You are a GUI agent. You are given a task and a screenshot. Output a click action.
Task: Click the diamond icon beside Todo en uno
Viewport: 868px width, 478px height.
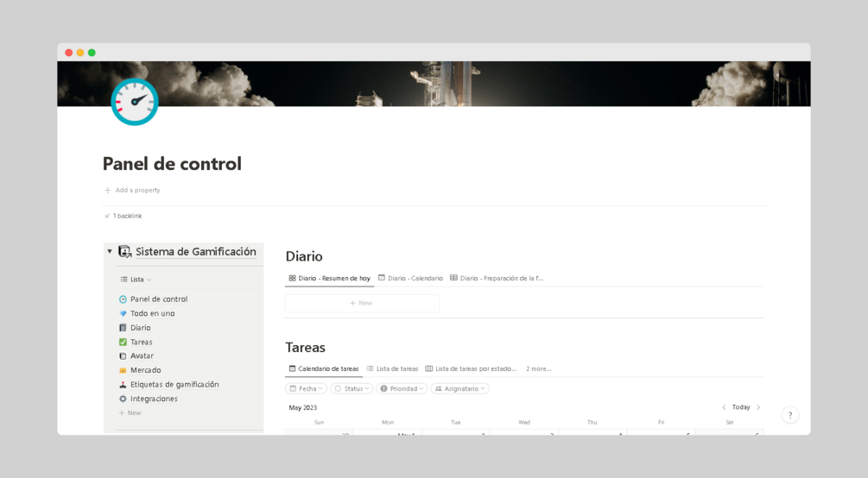tap(123, 314)
